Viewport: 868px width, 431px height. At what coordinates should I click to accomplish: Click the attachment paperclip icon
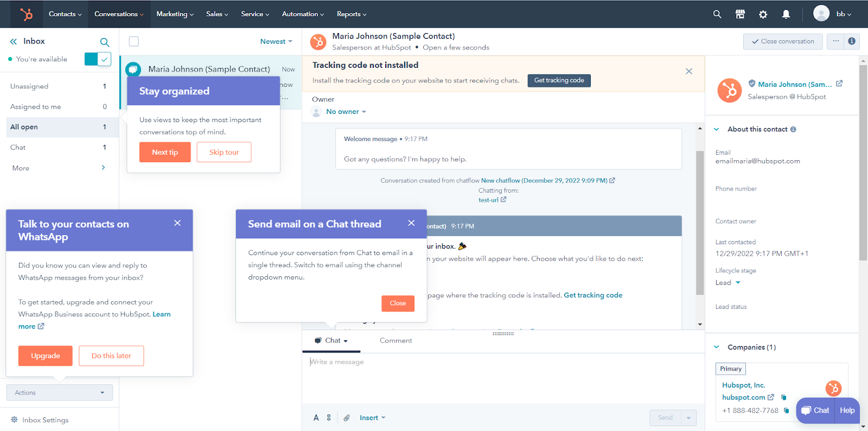coord(347,418)
